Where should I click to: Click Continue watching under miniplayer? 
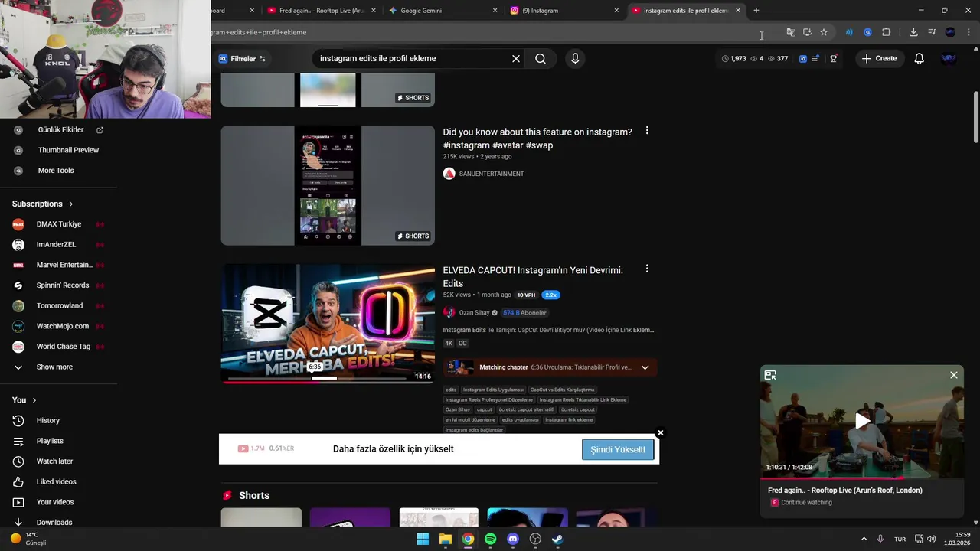[806, 503]
